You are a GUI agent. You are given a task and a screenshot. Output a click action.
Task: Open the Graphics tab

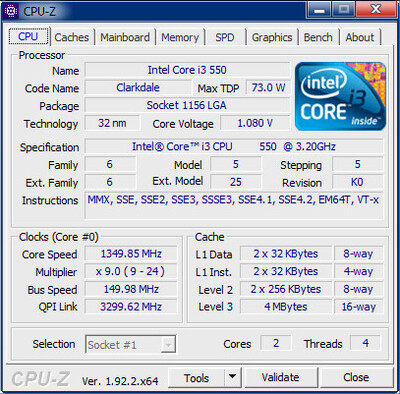(272, 37)
